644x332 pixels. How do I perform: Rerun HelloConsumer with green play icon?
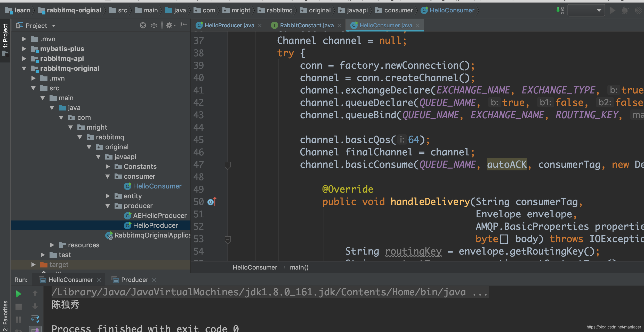click(18, 294)
